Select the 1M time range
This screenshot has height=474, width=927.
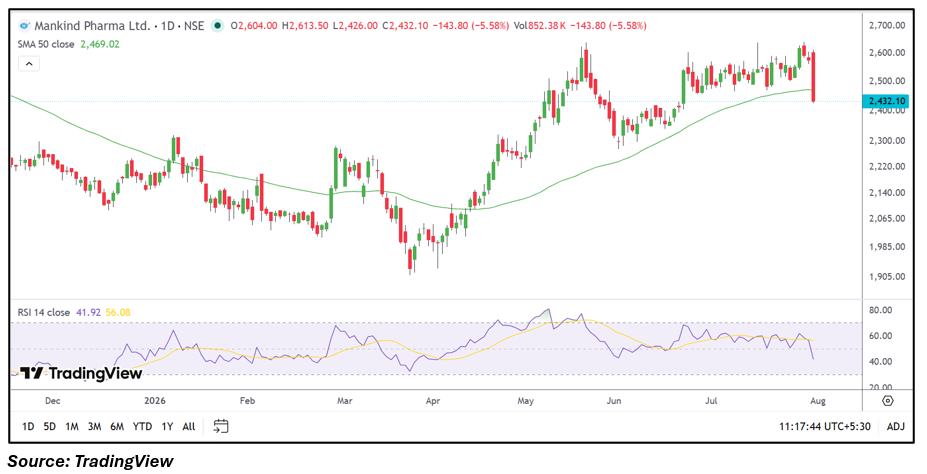[72, 426]
